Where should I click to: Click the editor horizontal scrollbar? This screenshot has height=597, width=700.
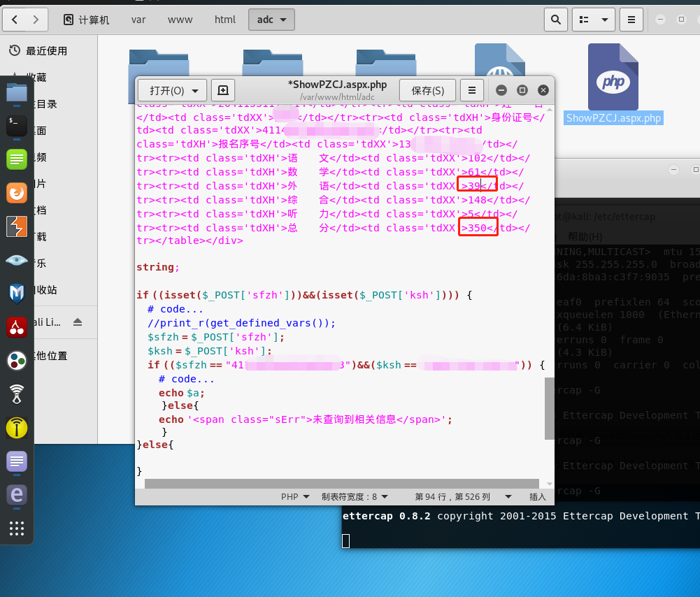(341, 484)
